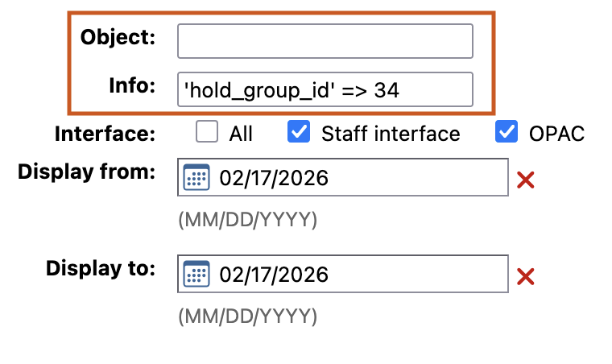Open calendar picker icon for Display from
Image resolution: width=612 pixels, height=364 pixels.
point(196,178)
